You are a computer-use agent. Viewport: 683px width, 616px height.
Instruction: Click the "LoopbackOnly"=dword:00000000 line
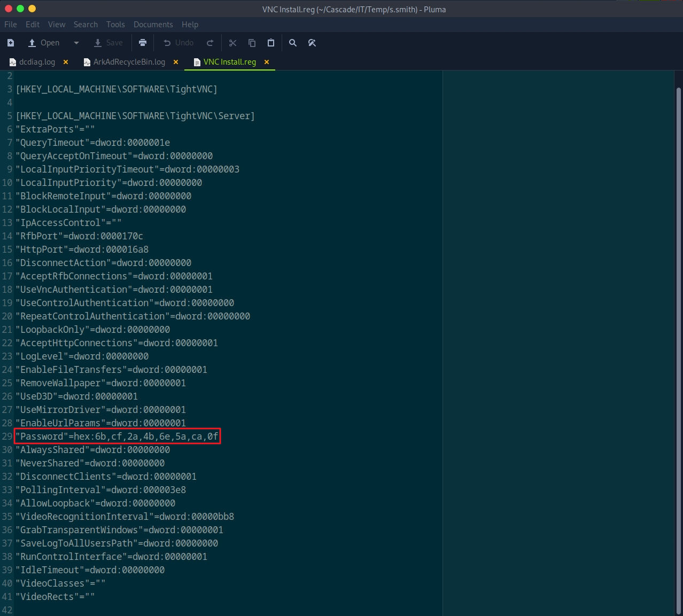tap(92, 330)
